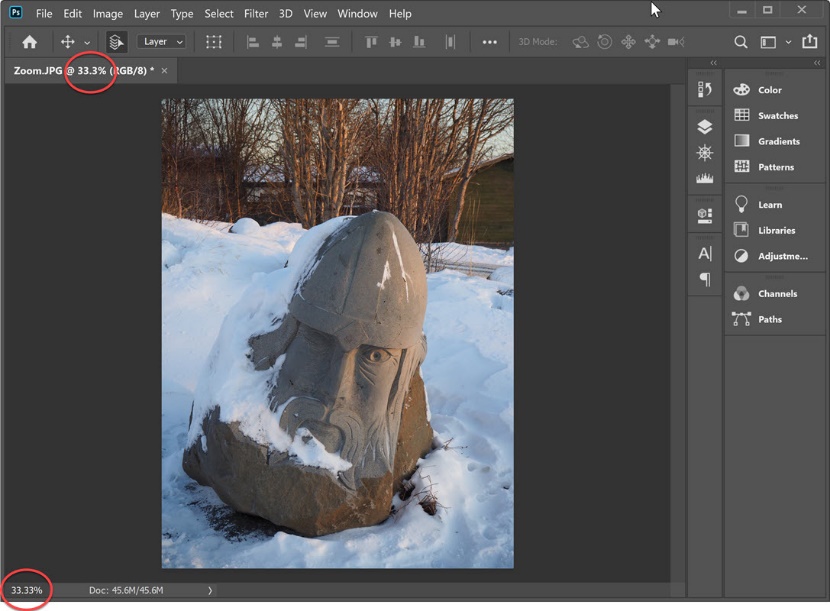Screen dimensions: 830x611
Task: Expand the narrow icon dock chevrons
Action: coord(714,62)
